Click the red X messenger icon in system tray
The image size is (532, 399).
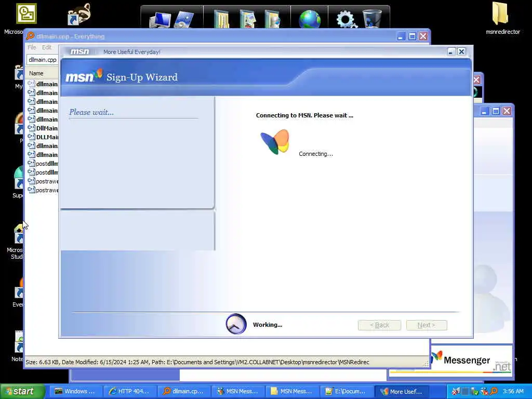(x=456, y=391)
